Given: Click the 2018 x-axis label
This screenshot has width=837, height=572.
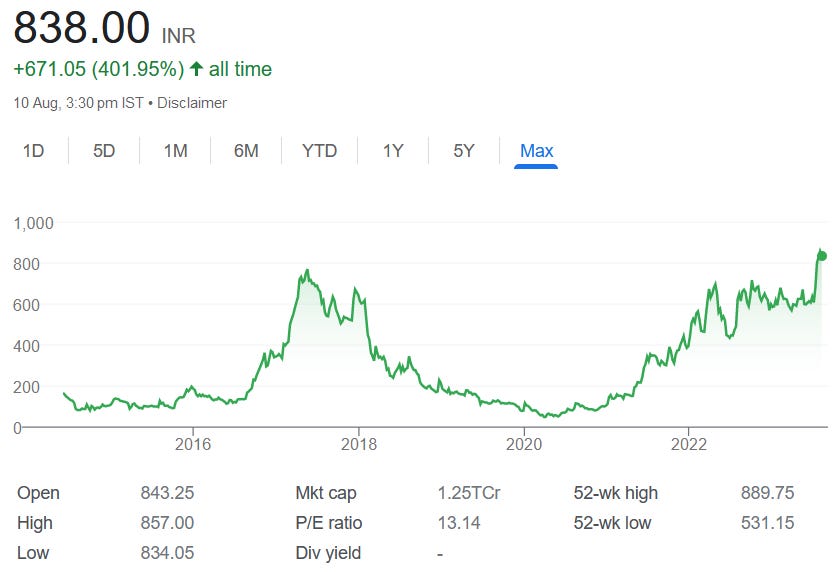Looking at the screenshot, I should point(359,444).
